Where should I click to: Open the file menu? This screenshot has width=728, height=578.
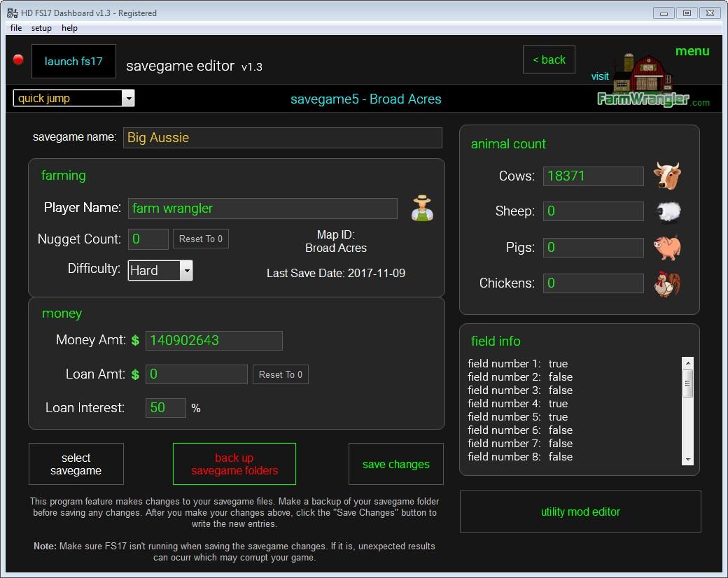pyautogui.click(x=16, y=28)
